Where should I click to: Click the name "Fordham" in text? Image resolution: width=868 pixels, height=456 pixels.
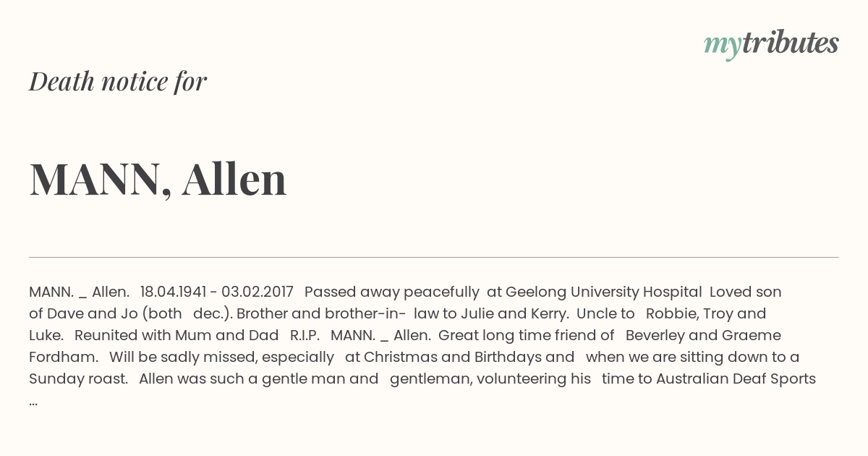pyautogui.click(x=61, y=357)
